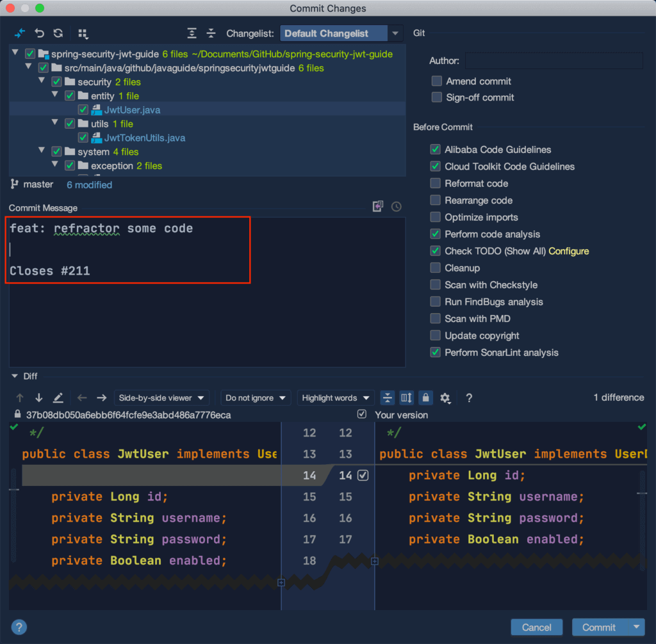Click the commit message history clock icon
This screenshot has width=656, height=644.
(x=396, y=206)
